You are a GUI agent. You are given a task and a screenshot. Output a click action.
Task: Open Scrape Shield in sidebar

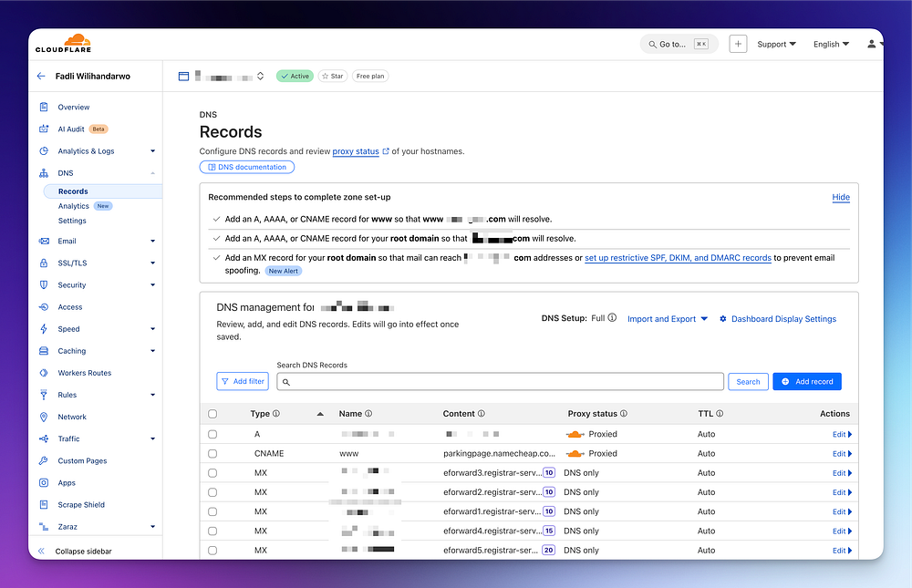81,505
